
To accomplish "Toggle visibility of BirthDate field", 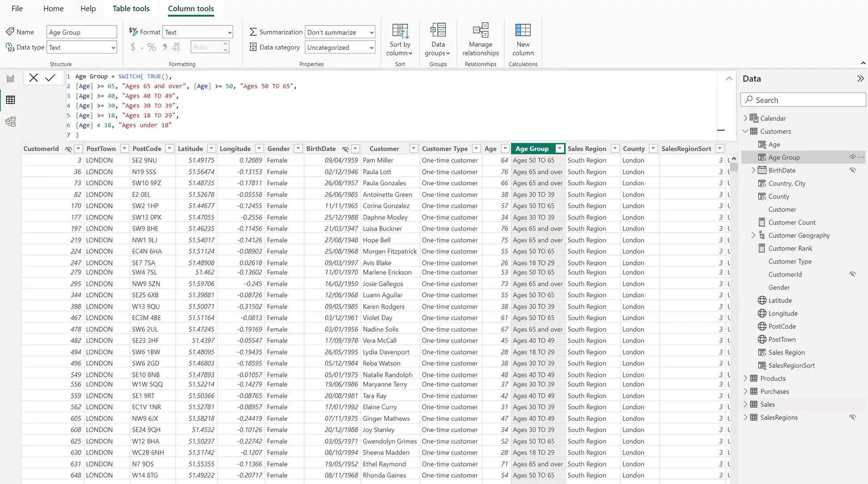I will [x=852, y=170].
